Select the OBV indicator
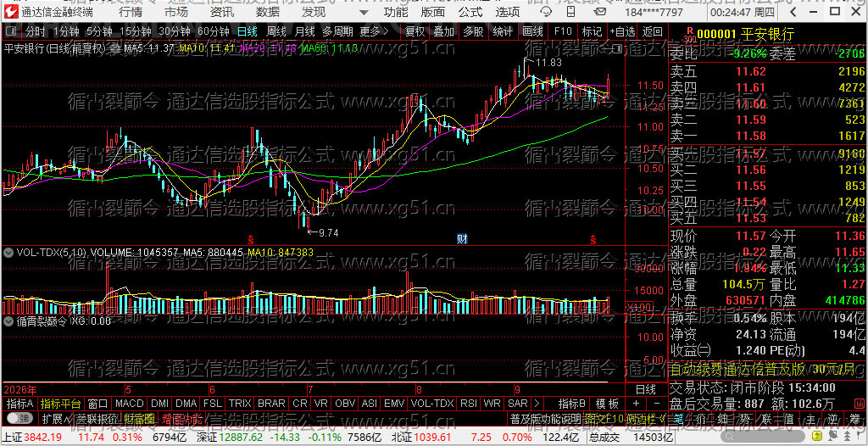 pos(345,404)
